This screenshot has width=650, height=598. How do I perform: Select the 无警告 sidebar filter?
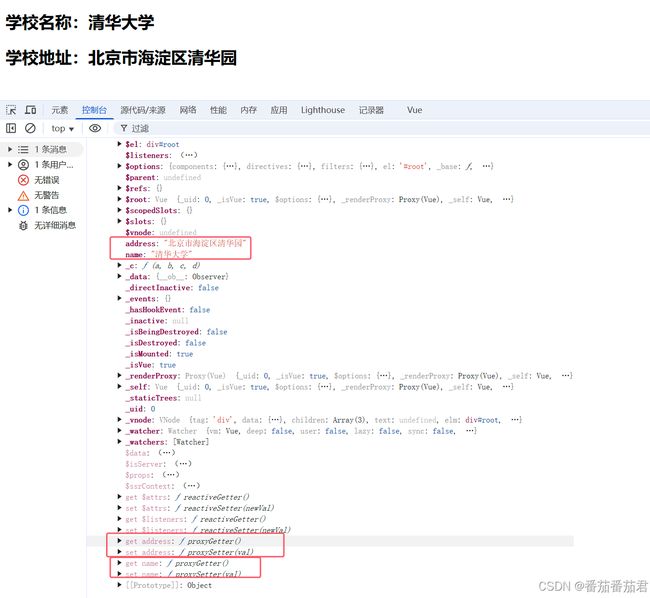(x=46, y=195)
